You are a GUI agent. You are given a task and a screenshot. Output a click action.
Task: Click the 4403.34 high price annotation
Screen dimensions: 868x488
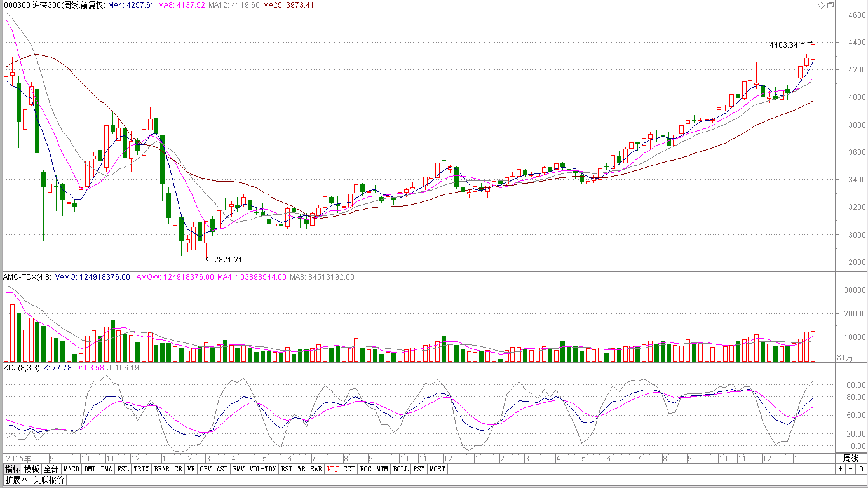[783, 44]
